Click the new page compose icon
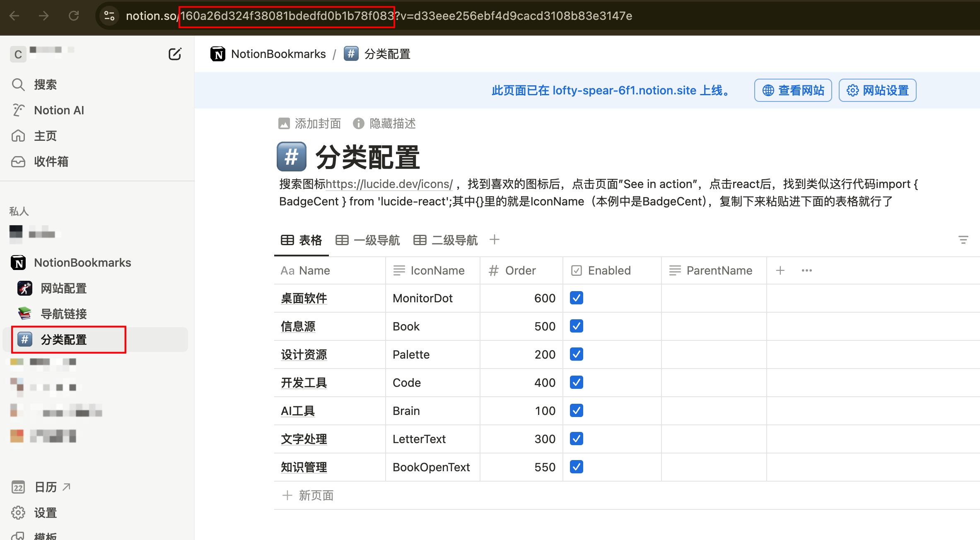 click(175, 54)
